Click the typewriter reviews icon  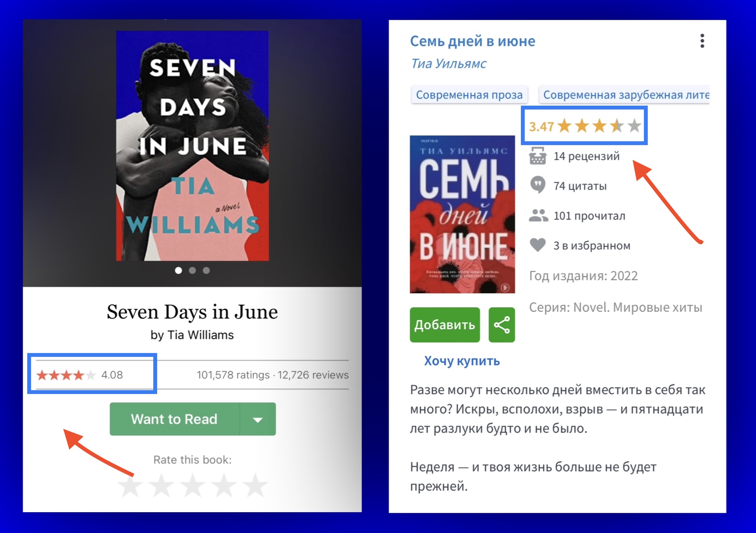coord(537,156)
